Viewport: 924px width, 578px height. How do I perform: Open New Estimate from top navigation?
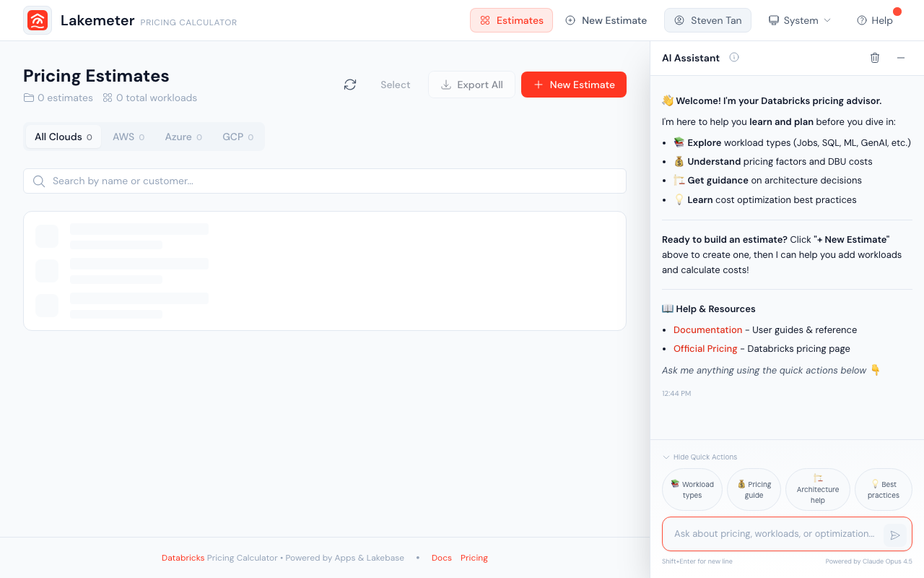tap(606, 20)
